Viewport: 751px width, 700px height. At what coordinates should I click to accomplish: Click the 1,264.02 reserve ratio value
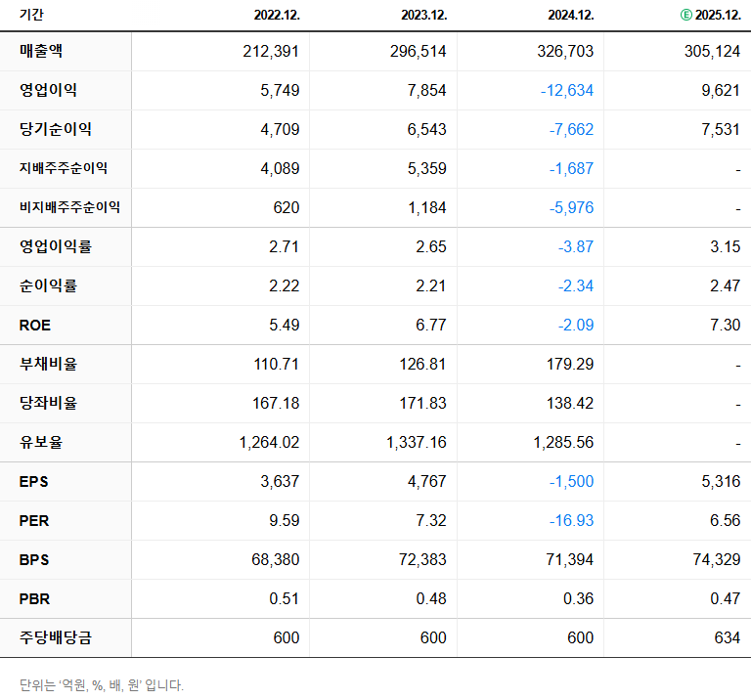coord(269,443)
